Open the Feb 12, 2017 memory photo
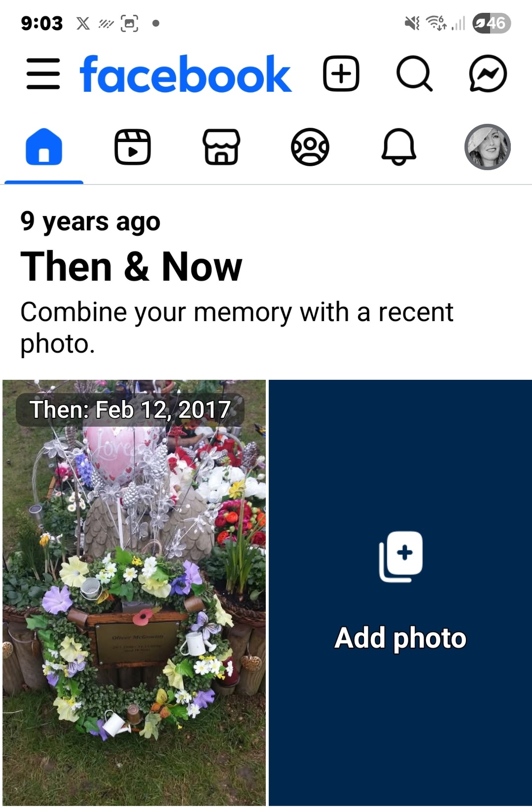The image size is (532, 808). pyautogui.click(x=134, y=593)
